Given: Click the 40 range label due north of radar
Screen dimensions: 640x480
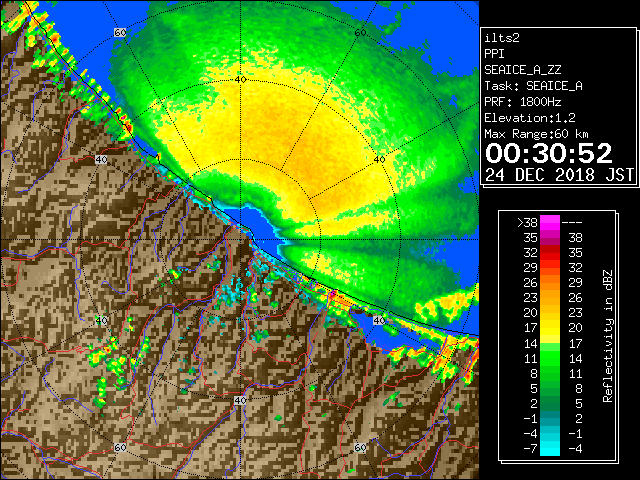Looking at the screenshot, I should tap(240, 80).
